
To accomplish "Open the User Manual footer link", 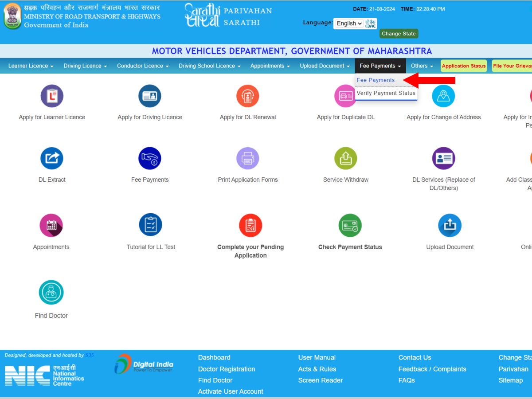I will 317,357.
